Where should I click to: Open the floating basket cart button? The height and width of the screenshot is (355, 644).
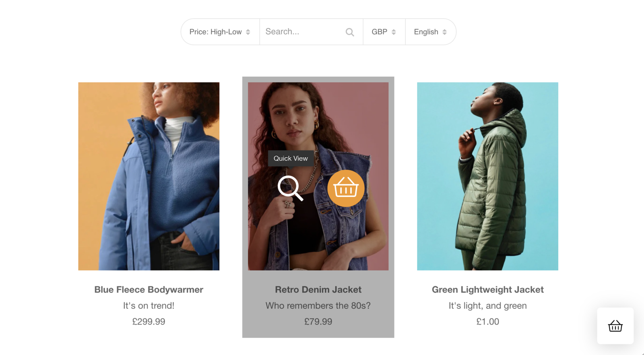click(x=615, y=326)
